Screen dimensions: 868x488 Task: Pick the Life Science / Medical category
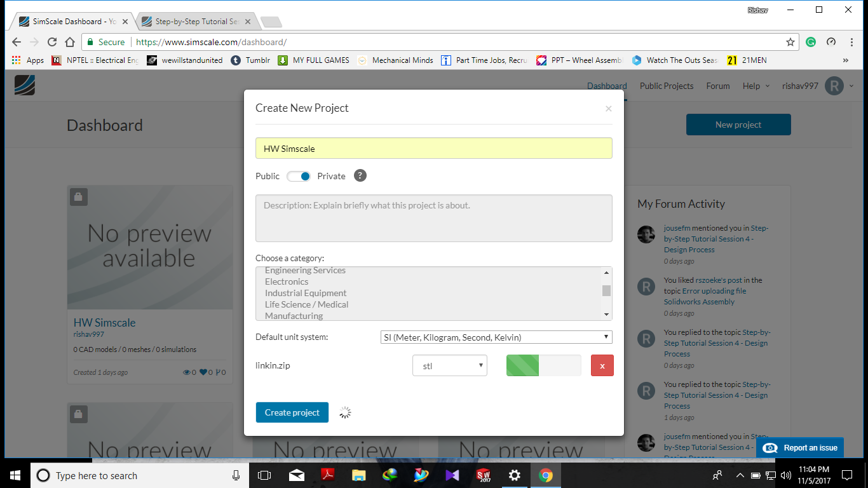tap(306, 304)
